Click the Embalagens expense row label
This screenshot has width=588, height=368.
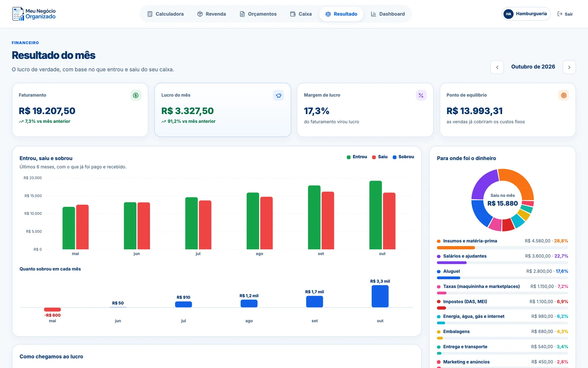pos(456,332)
